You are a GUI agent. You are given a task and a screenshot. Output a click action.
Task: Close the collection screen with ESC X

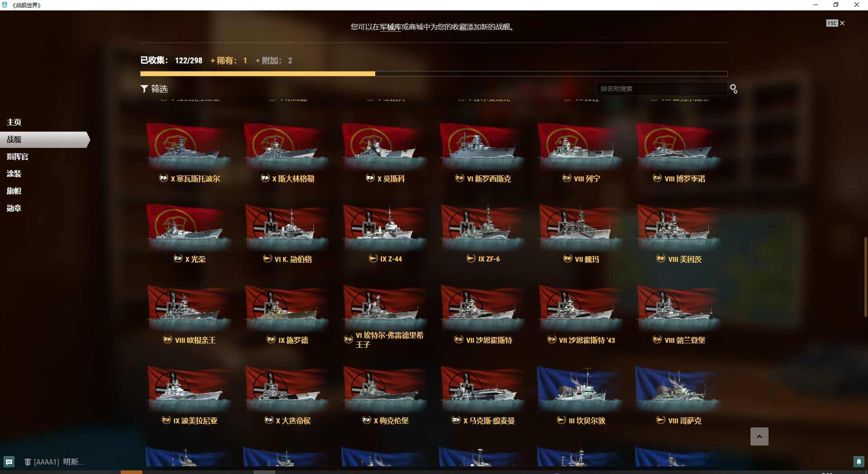tap(835, 23)
